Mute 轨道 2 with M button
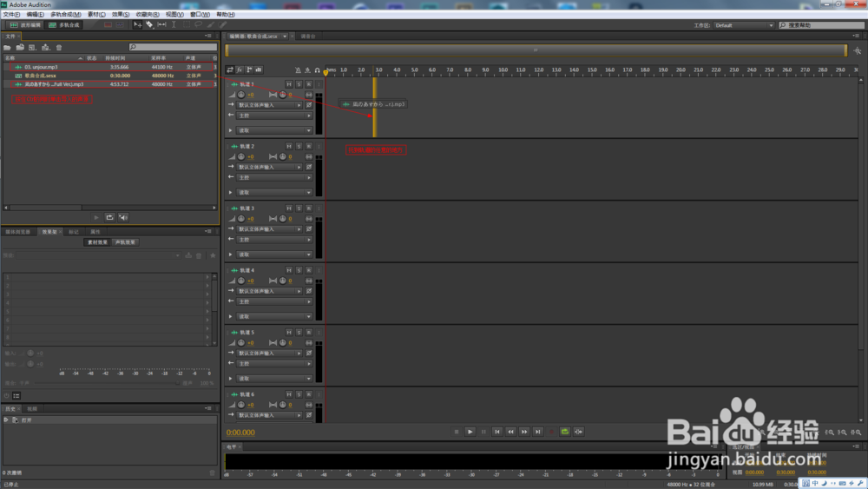 click(289, 146)
